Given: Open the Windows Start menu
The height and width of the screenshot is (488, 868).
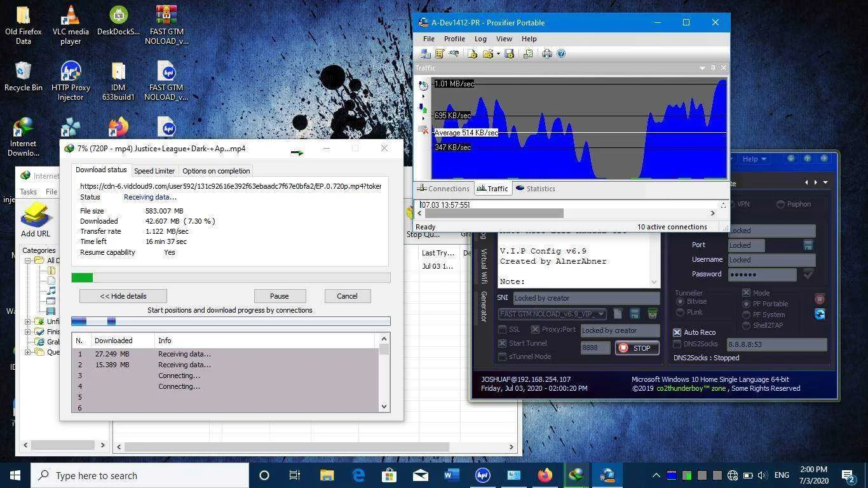Looking at the screenshot, I should (15, 475).
